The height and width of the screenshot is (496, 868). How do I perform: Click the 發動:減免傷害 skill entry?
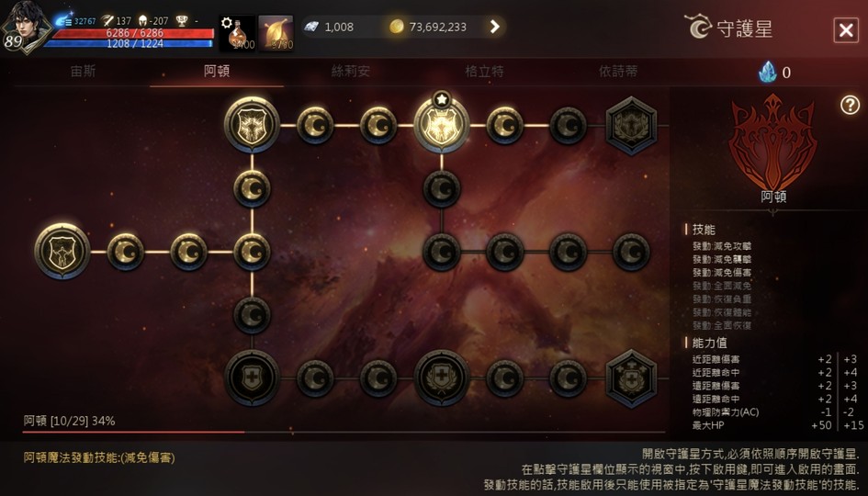click(x=722, y=273)
